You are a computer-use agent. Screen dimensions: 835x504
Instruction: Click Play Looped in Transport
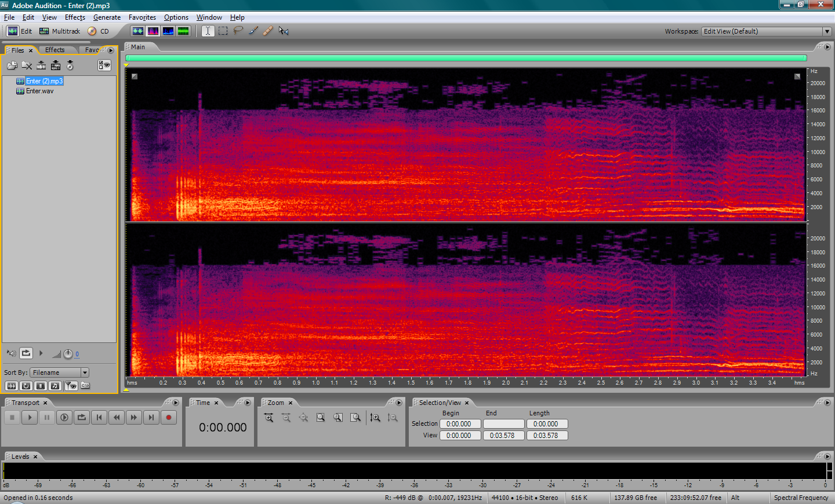point(82,417)
